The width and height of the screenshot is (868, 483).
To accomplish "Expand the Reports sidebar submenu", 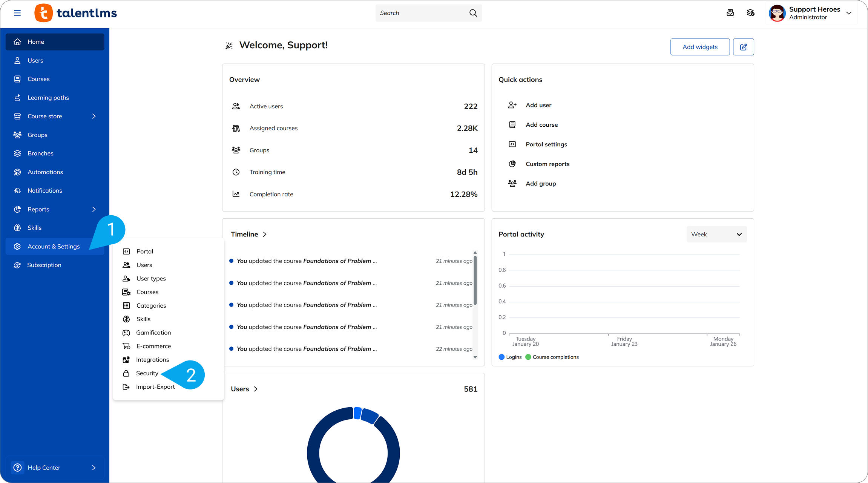I will coord(94,209).
